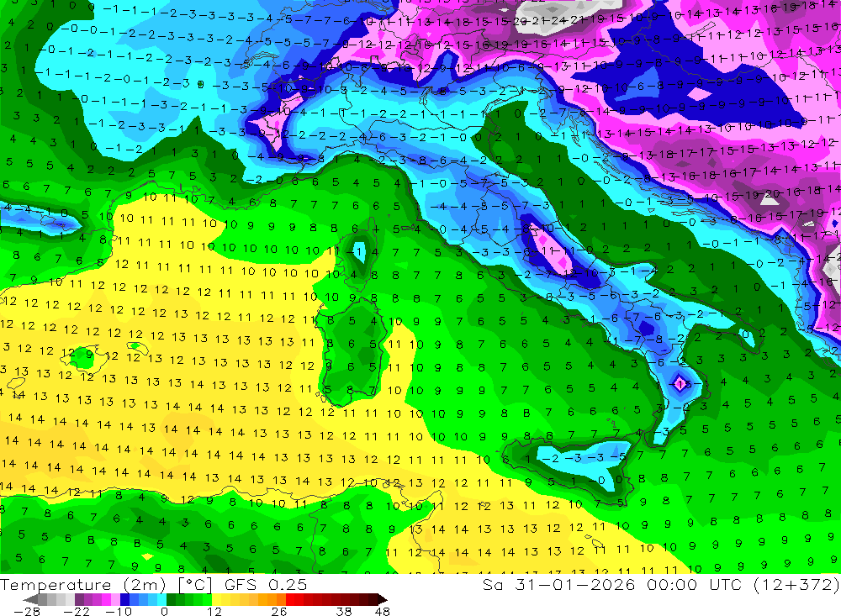Click the dark blue swatch in the legend
Screen dimensions: 841x616
coord(124,600)
